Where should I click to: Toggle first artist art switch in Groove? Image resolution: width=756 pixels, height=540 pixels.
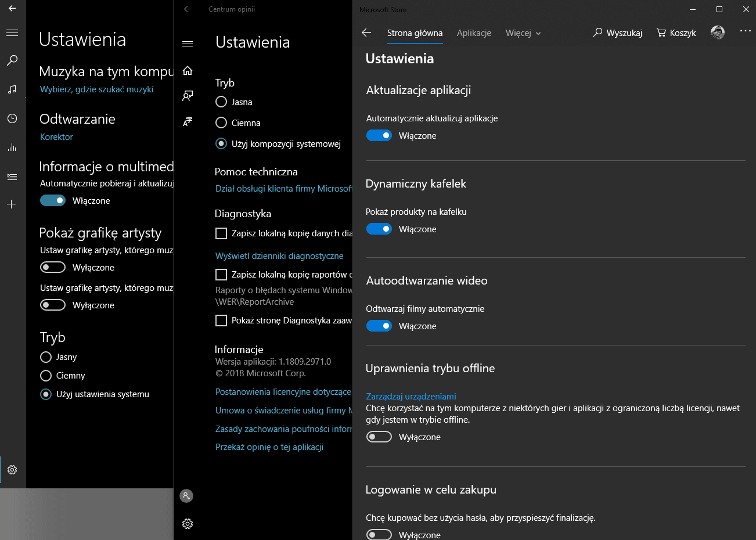point(53,267)
